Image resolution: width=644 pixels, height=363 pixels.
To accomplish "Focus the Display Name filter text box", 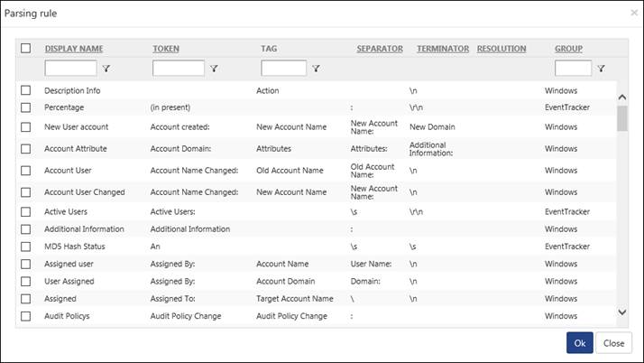I will click(x=70, y=69).
